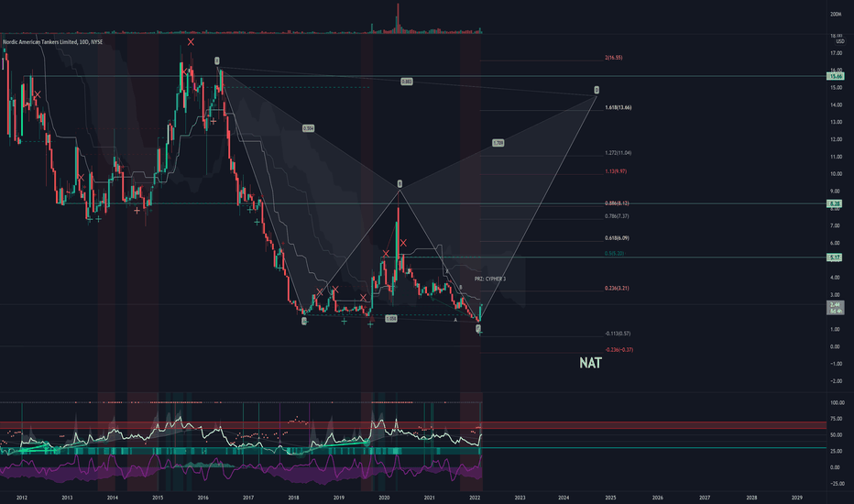Viewport: 854px width, 504px height.
Task: Click the 2014 label on time axis
Action: (x=112, y=498)
